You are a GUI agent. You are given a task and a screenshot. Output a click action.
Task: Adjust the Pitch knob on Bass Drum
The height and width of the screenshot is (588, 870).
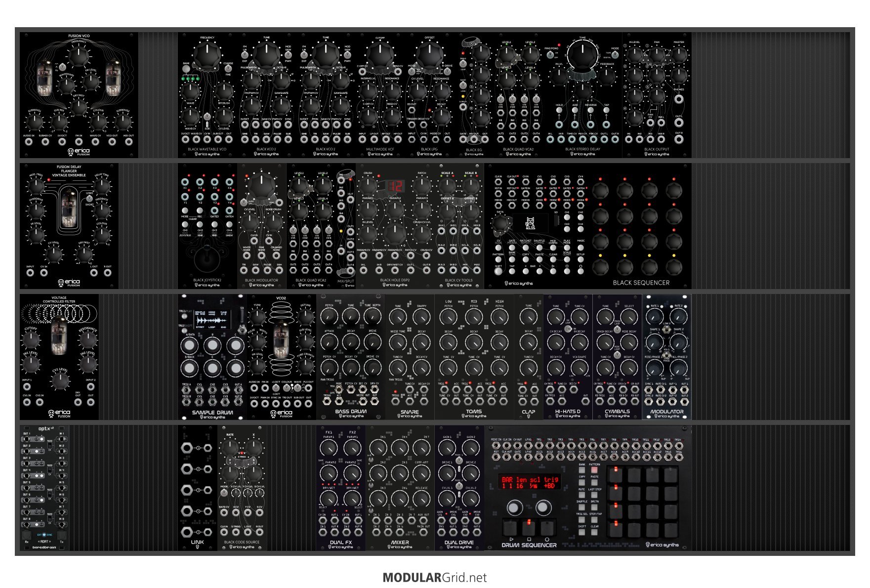click(329, 316)
